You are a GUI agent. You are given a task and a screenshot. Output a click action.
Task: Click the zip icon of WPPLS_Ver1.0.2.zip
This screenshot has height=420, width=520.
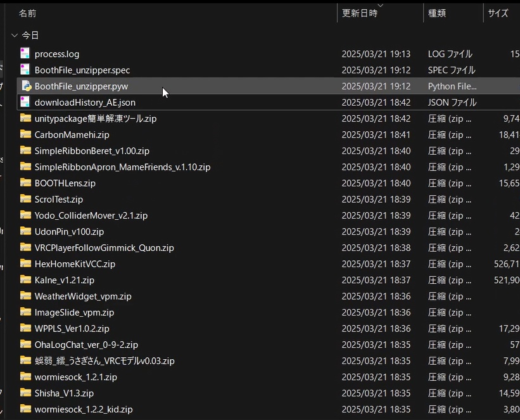(x=25, y=328)
